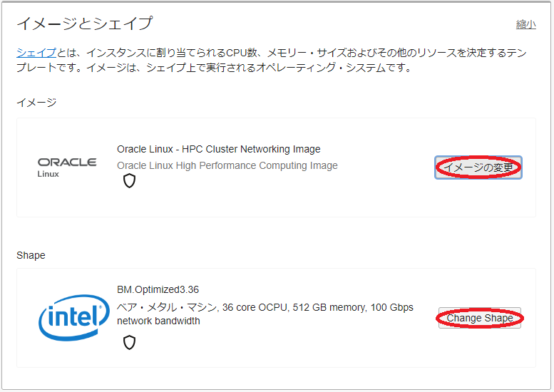Click the イメージ section label
554x392 pixels.
point(36,102)
